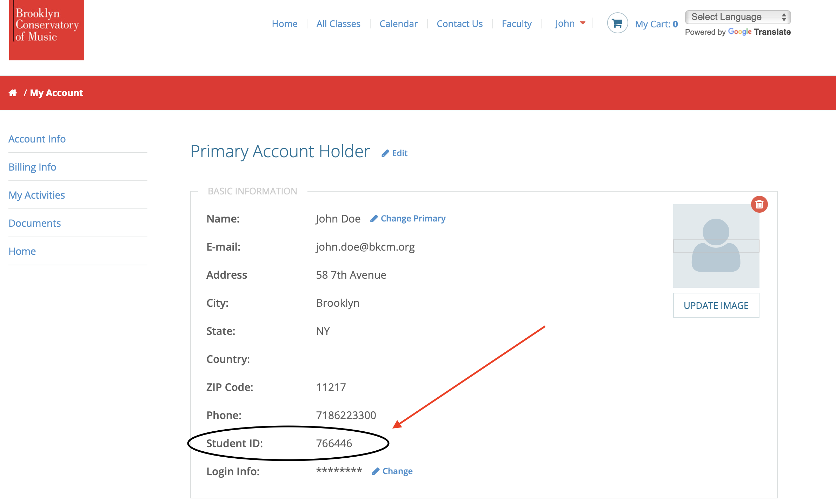The width and height of the screenshot is (836, 504).
Task: Go to Calendar in the top menu
Action: coord(398,24)
